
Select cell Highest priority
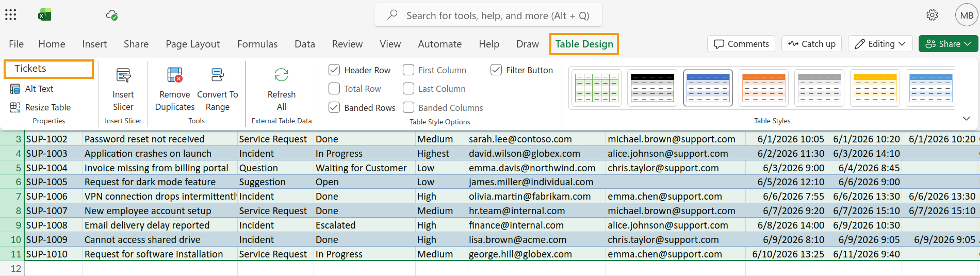441,153
